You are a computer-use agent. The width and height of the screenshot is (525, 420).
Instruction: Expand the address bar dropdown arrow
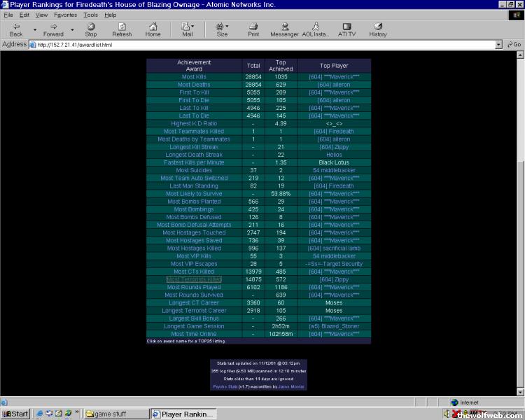point(498,45)
